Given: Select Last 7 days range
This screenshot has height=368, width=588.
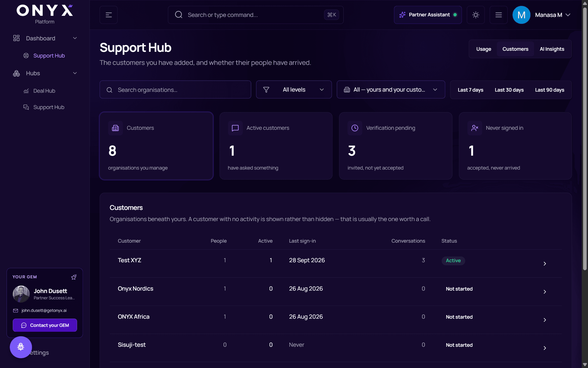Looking at the screenshot, I should pos(470,90).
